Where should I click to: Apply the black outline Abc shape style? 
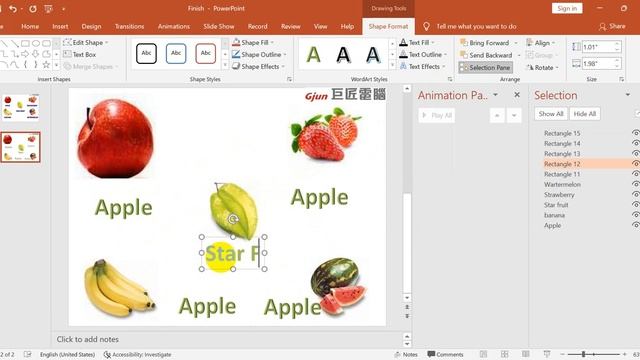[146, 53]
